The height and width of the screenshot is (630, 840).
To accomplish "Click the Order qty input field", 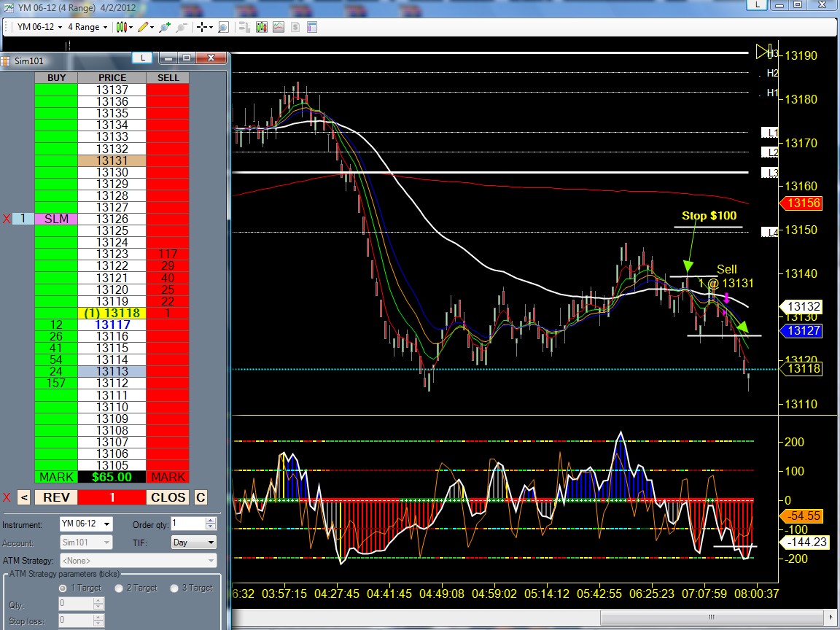I will click(x=188, y=524).
